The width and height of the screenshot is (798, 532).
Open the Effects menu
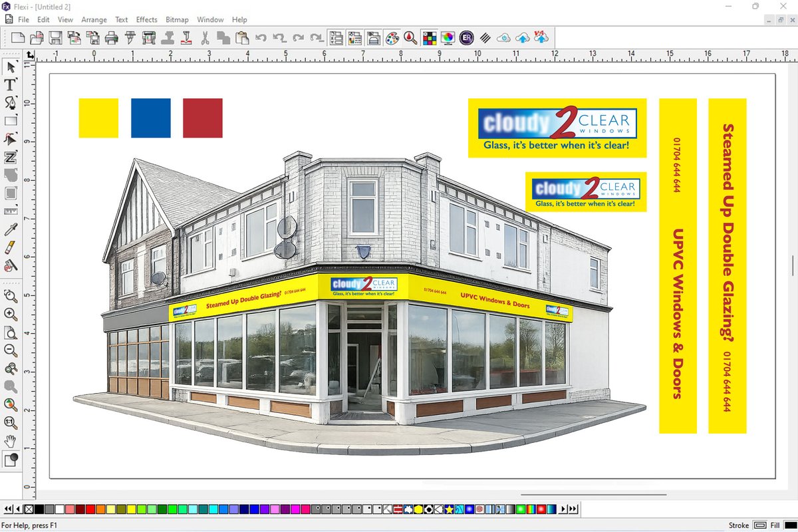146,20
